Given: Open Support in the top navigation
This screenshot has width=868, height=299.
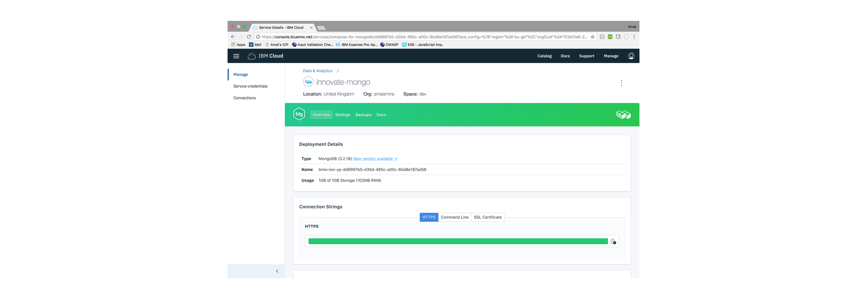Looking at the screenshot, I should point(587,56).
